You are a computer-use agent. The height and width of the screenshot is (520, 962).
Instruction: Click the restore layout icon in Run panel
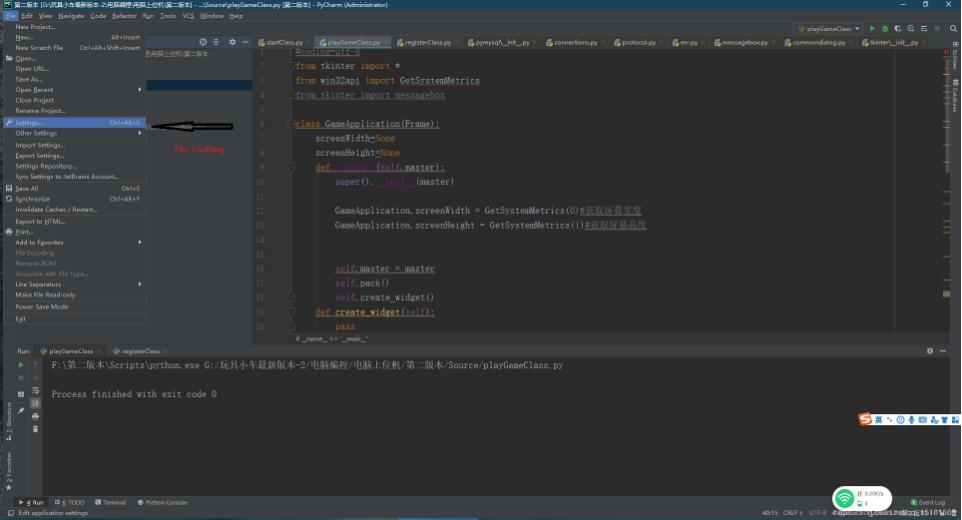coord(21,394)
